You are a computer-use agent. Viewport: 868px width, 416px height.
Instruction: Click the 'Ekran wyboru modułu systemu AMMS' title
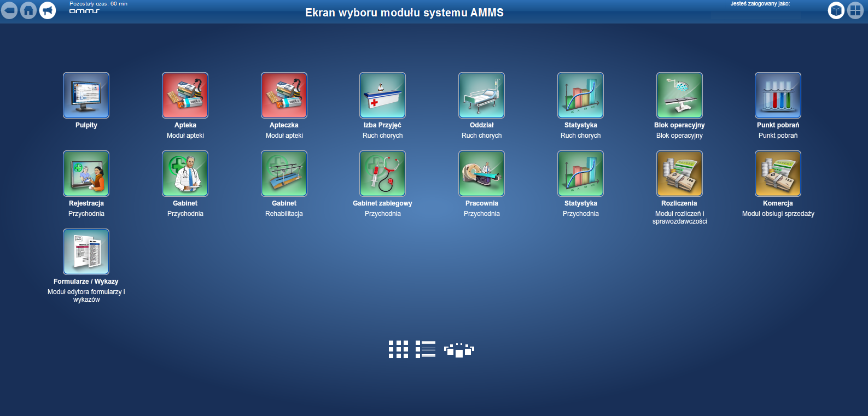(404, 13)
